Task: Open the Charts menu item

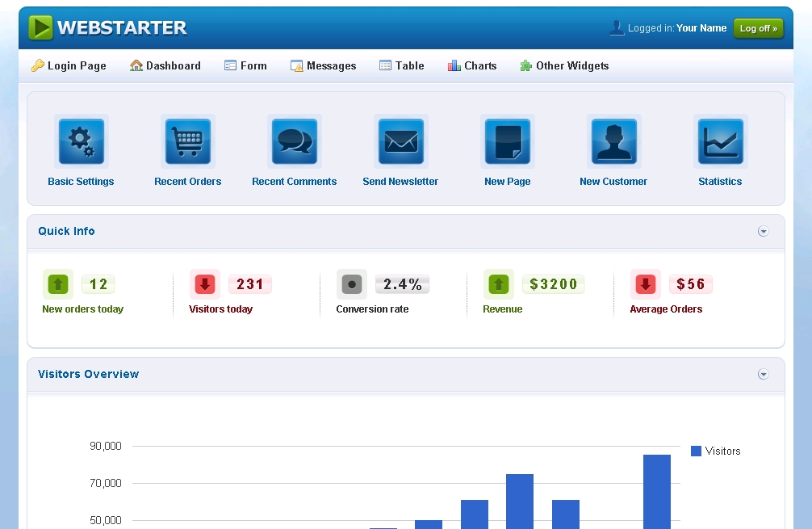Action: coord(472,66)
